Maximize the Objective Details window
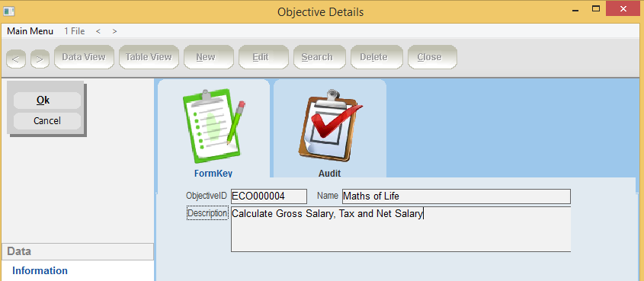 [x=595, y=8]
